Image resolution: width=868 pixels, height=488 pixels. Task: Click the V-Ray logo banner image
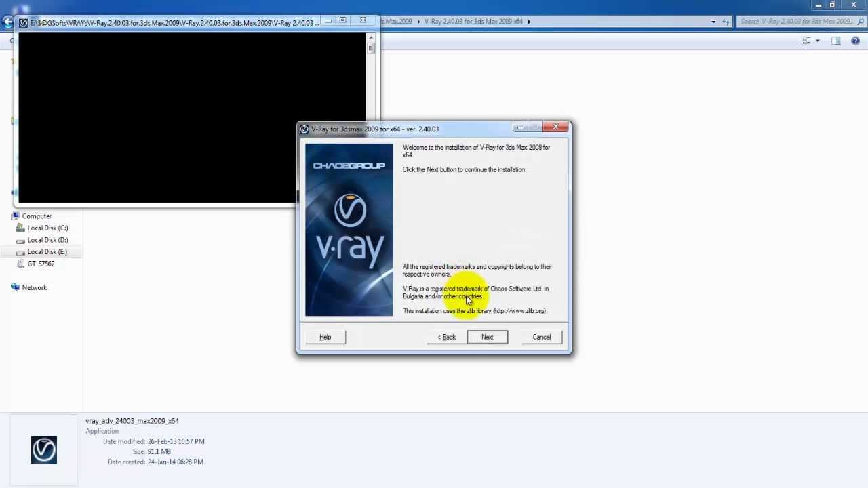(x=349, y=230)
